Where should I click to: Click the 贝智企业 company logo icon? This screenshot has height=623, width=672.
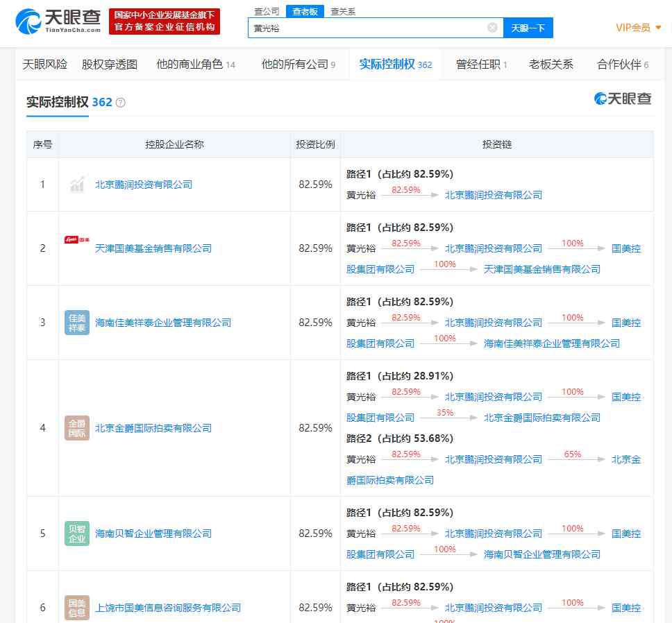(77, 533)
